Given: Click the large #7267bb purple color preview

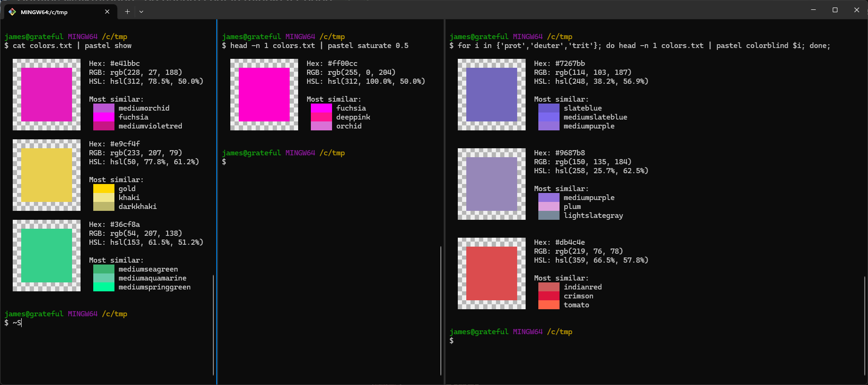Looking at the screenshot, I should (492, 95).
